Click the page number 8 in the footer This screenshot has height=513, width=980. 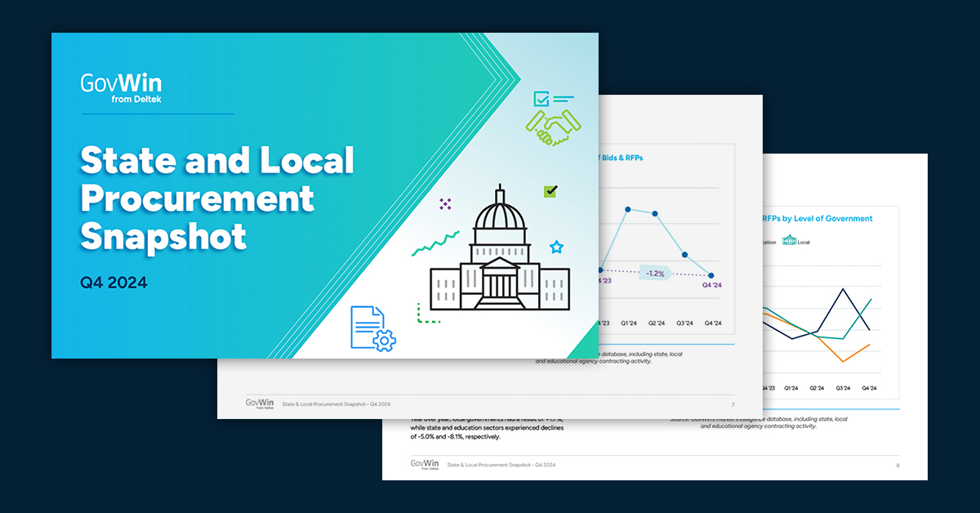click(x=897, y=465)
